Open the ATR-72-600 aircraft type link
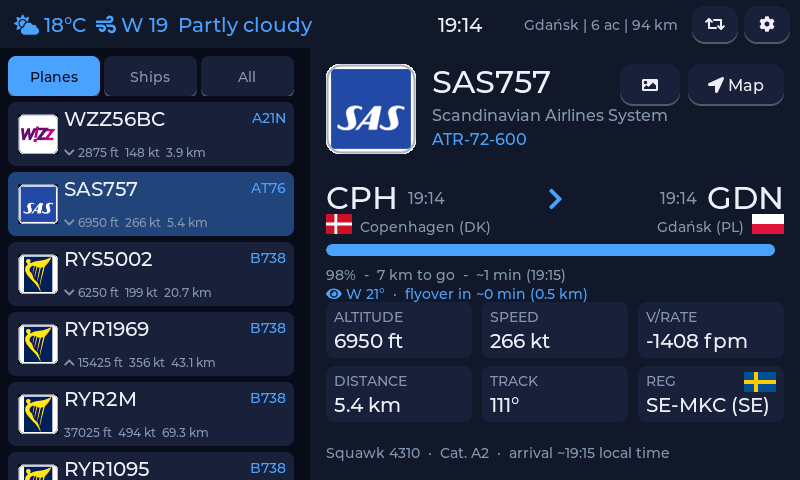Viewport: 800px width, 480px height. tap(479, 139)
